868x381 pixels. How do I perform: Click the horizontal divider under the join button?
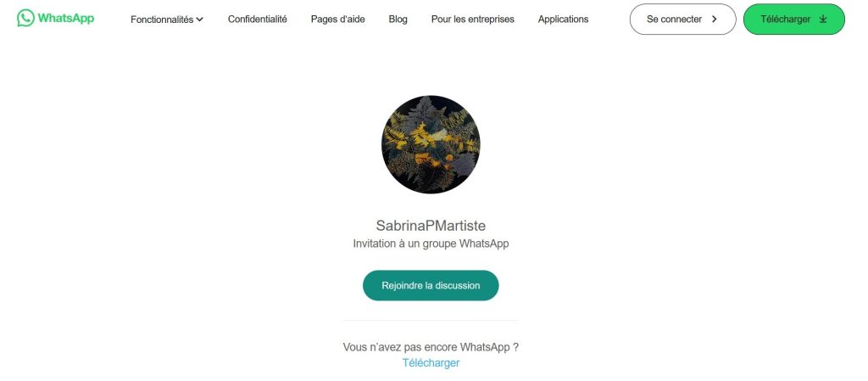pos(431,320)
